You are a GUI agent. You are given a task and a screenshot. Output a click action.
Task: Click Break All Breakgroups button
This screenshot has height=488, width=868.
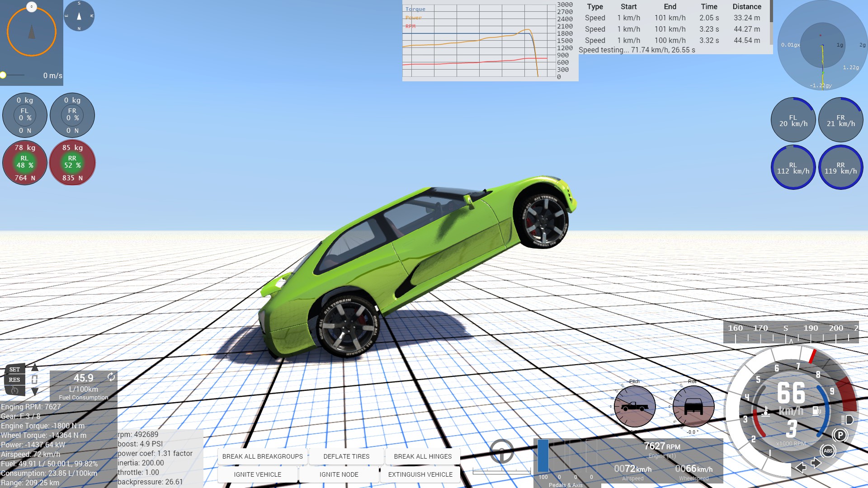pos(262,456)
